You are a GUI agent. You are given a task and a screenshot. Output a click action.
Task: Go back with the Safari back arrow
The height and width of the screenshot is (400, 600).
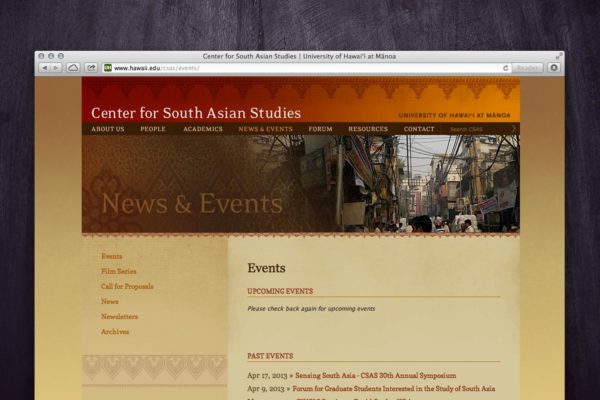tap(45, 68)
